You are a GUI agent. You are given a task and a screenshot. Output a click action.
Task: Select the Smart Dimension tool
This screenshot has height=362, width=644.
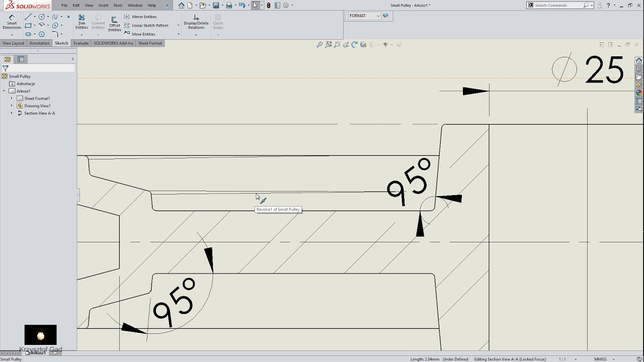tap(12, 22)
